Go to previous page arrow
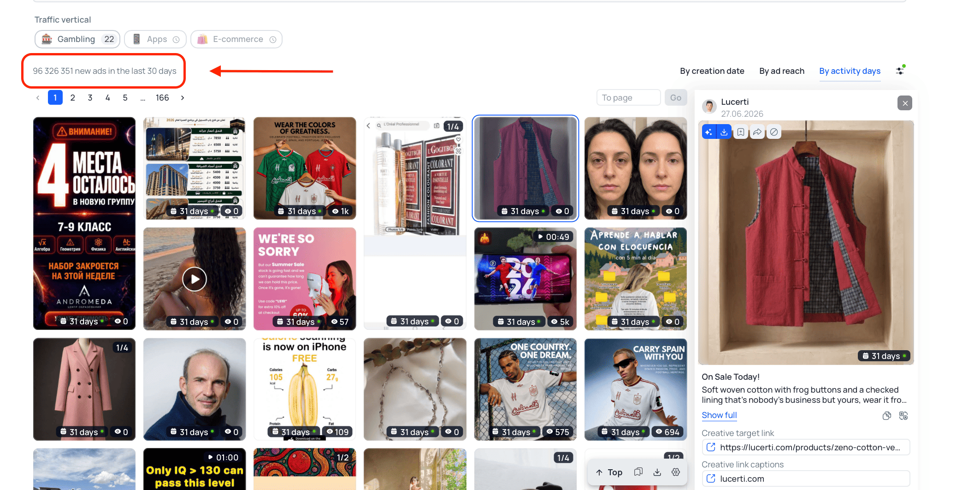Image resolution: width=980 pixels, height=490 pixels. tap(38, 98)
